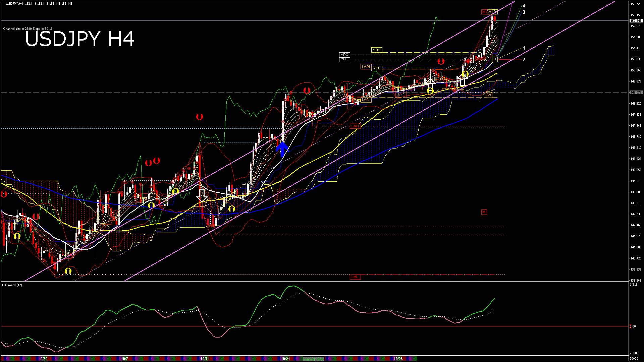644x362 pixels.
Task: Click the gray price tag 149.076
Action: [636, 92]
